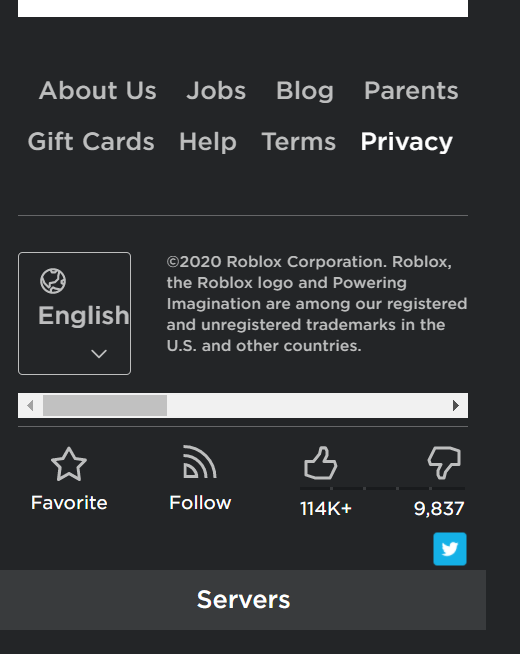Viewport: 520px width, 654px height.
Task: Click the Favorite star icon
Action: [69, 464]
